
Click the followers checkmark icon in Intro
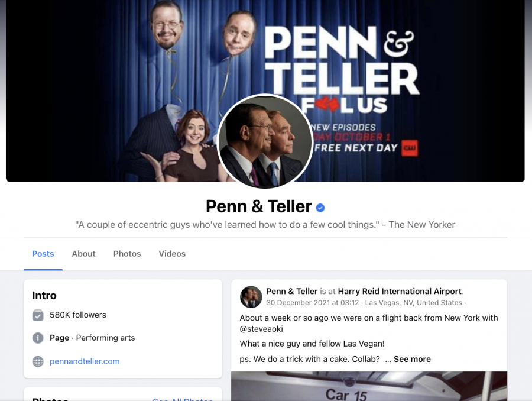(38, 315)
